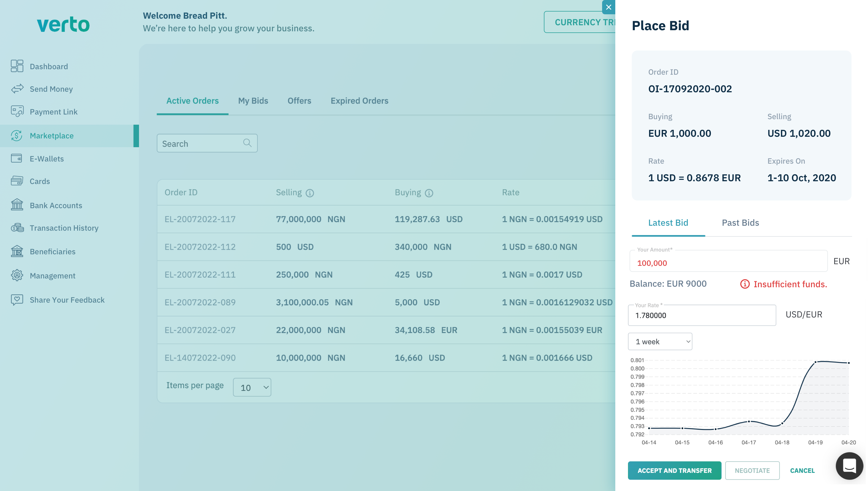Click the E-Wallets wallet icon
Viewport: 868px width, 491px height.
[17, 158]
